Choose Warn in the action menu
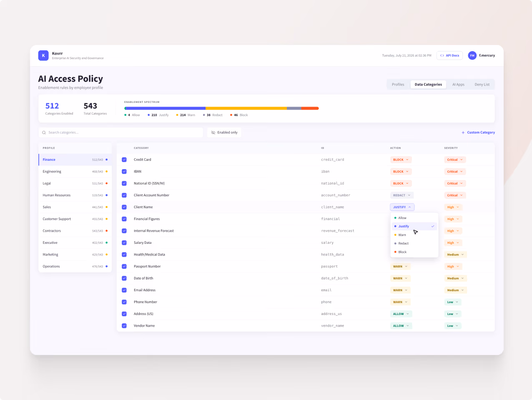532x400 pixels. coord(414,235)
